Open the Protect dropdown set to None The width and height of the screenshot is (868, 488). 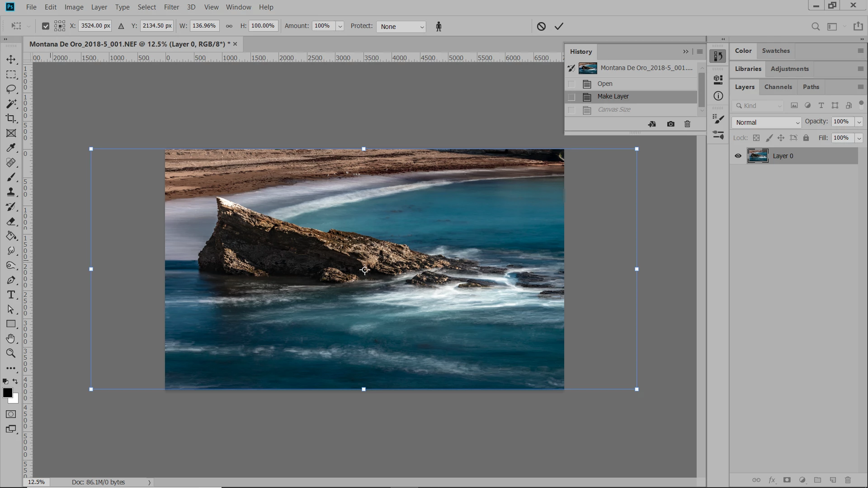[x=401, y=27]
